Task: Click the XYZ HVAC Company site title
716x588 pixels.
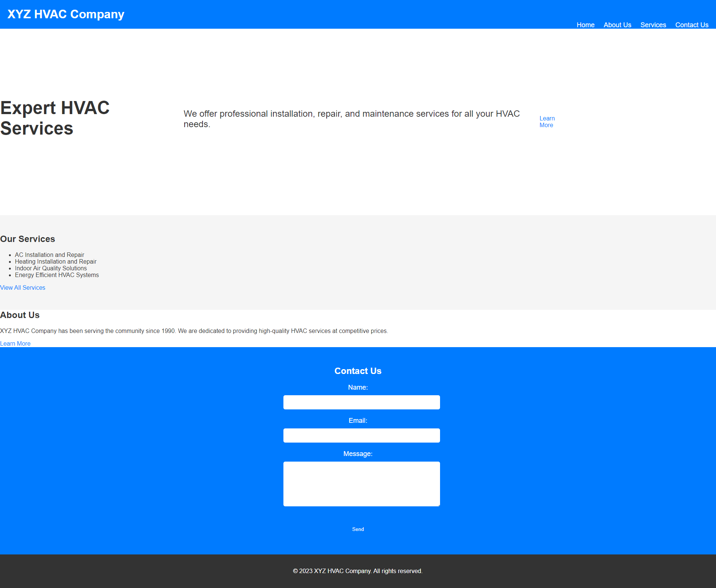Action: [x=66, y=14]
